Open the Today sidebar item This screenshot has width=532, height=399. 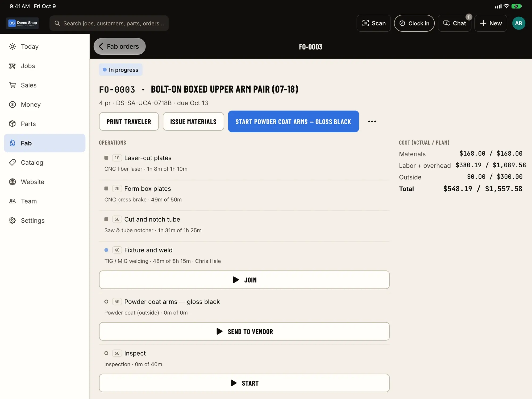44,47
